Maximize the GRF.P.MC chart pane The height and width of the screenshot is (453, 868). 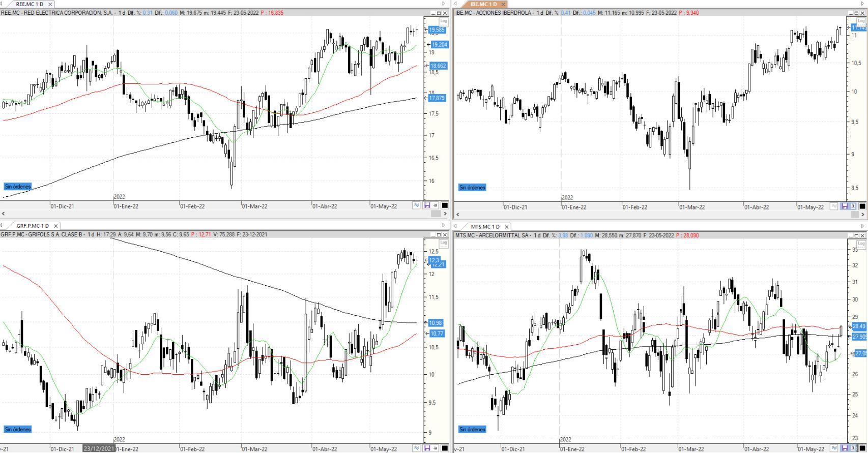click(x=439, y=235)
